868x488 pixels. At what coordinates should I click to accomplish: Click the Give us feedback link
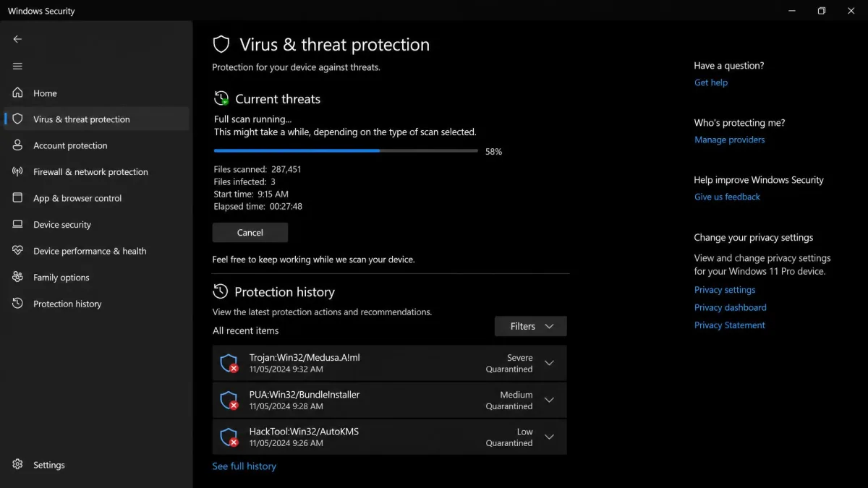[x=727, y=197]
